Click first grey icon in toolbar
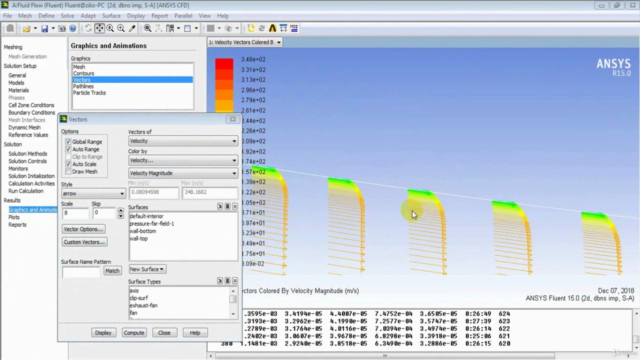Image resolution: width=640 pixels, height=360 pixels. [10, 28]
